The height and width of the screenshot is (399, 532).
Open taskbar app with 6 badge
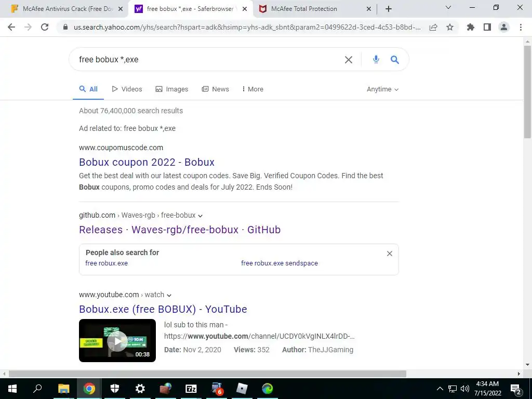[217, 389]
